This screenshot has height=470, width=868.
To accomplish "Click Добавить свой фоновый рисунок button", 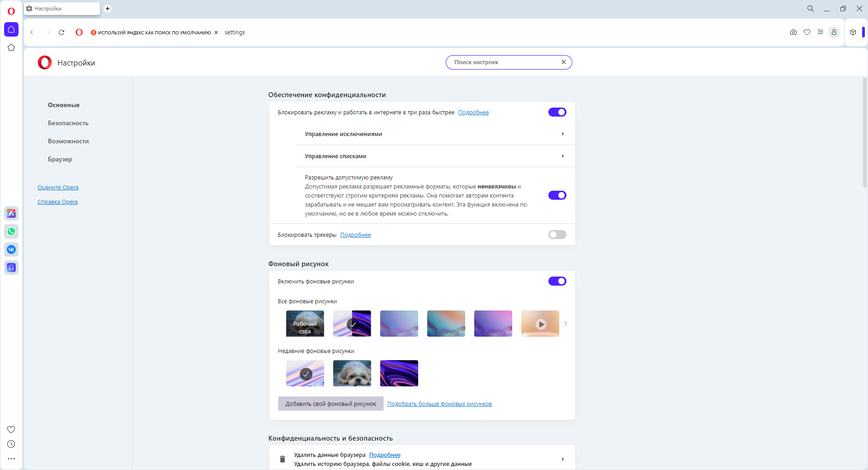I will (331, 404).
